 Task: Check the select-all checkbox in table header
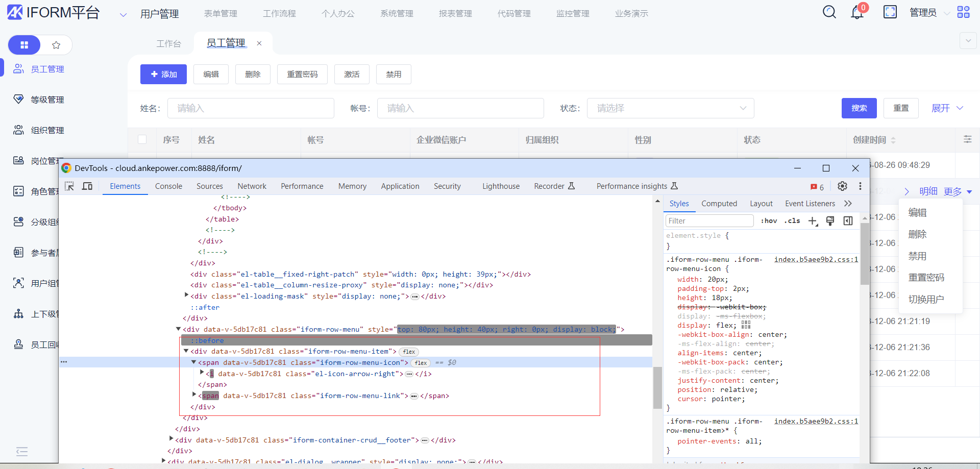coord(142,139)
